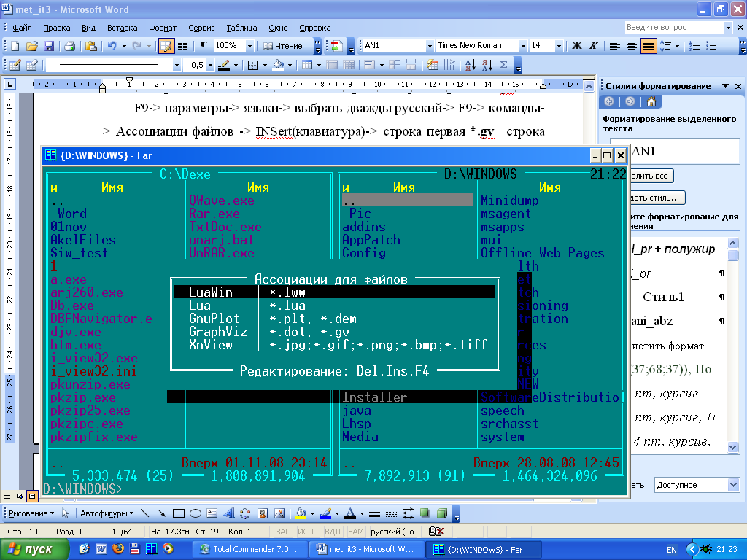This screenshot has width=747, height=560.
Task: Sort ascending in Tables toolbar
Action: [471, 65]
